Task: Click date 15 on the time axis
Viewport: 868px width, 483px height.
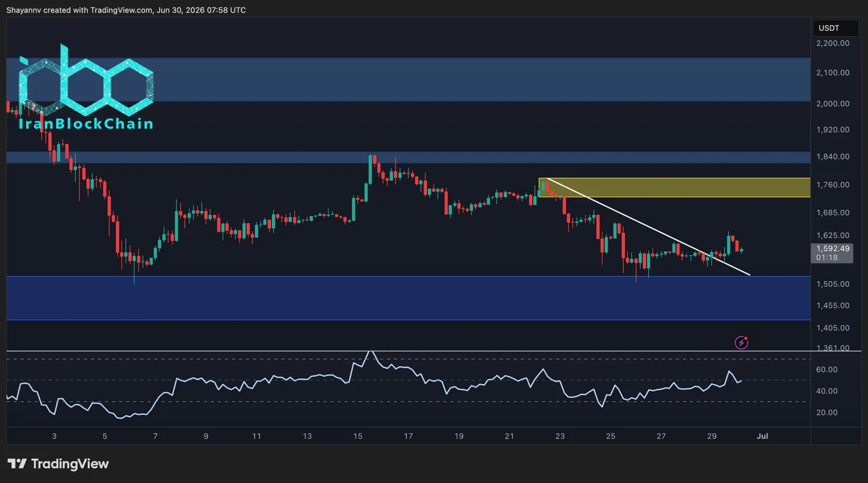Action: click(x=358, y=436)
